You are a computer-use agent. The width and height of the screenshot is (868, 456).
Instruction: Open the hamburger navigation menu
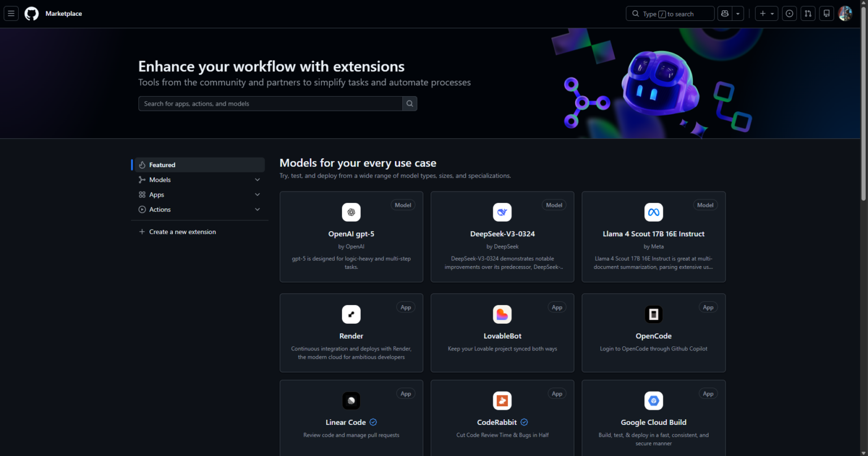[11, 14]
